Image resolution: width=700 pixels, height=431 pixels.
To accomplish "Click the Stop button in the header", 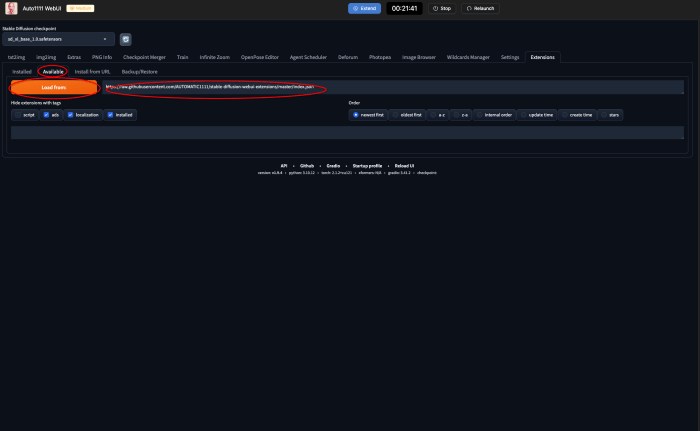I will coord(442,8).
